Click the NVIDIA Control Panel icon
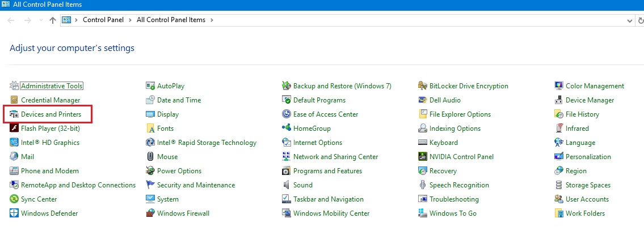This screenshot has height=231, width=644. click(423, 157)
